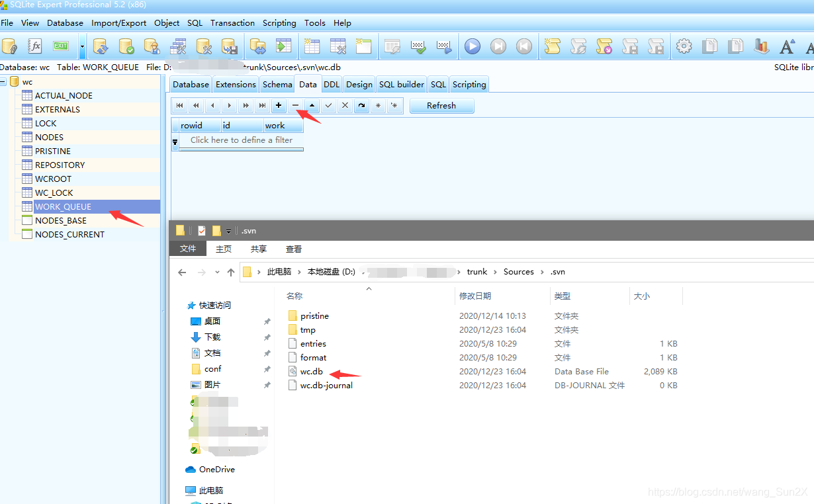Image resolution: width=814 pixels, height=504 pixels.
Task: Click the import table green arrow icon
Action: (284, 46)
